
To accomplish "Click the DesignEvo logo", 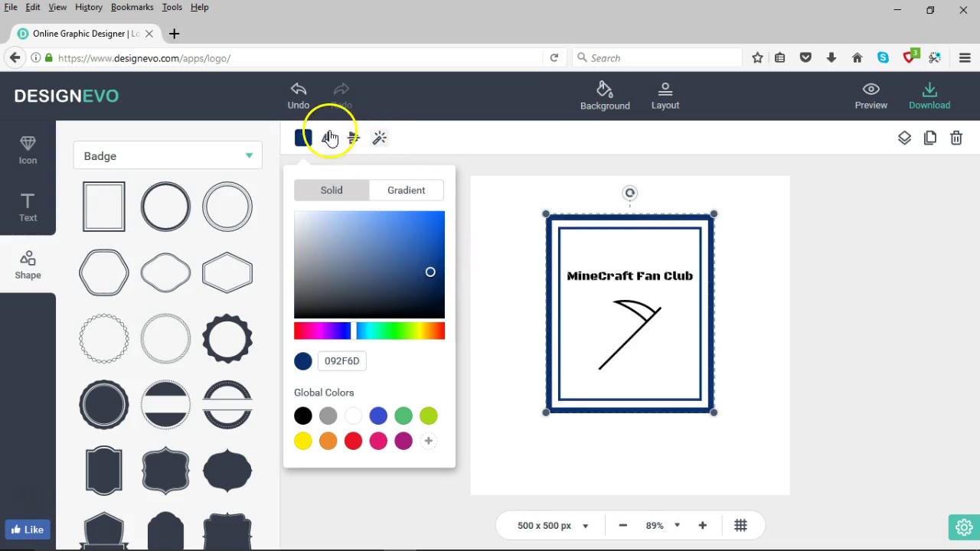I will 67,96.
